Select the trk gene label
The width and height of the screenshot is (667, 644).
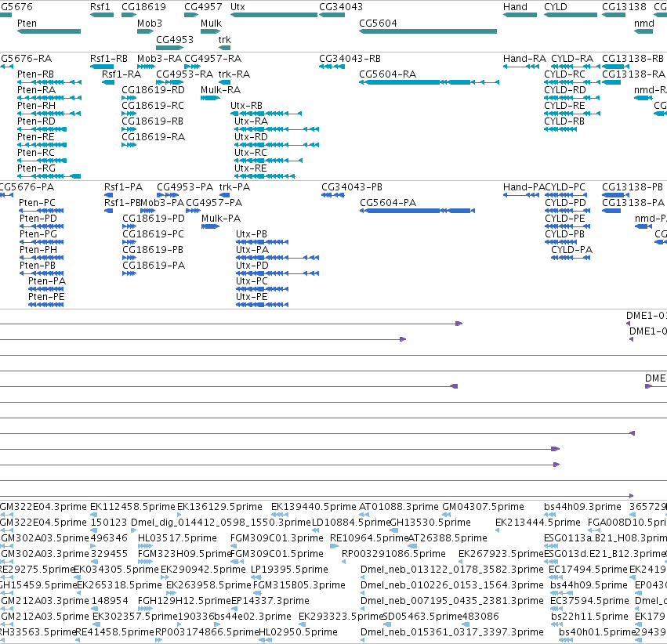[225, 39]
